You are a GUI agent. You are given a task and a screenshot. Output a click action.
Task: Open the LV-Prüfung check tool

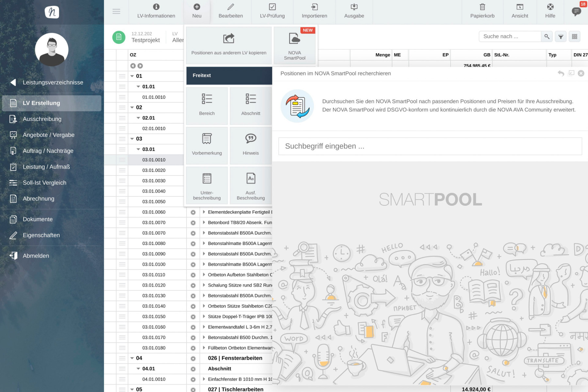272,11
